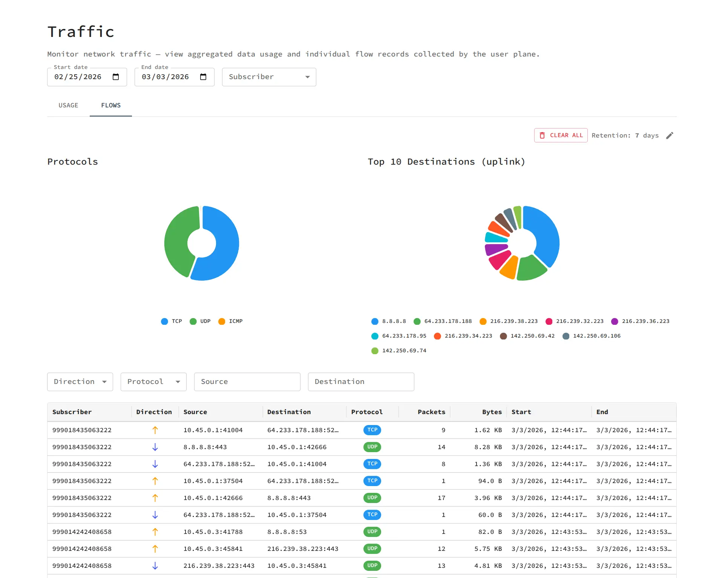Toggle UDP in the Protocols chart legend
Viewport: 728px width, 578px height.
200,321
